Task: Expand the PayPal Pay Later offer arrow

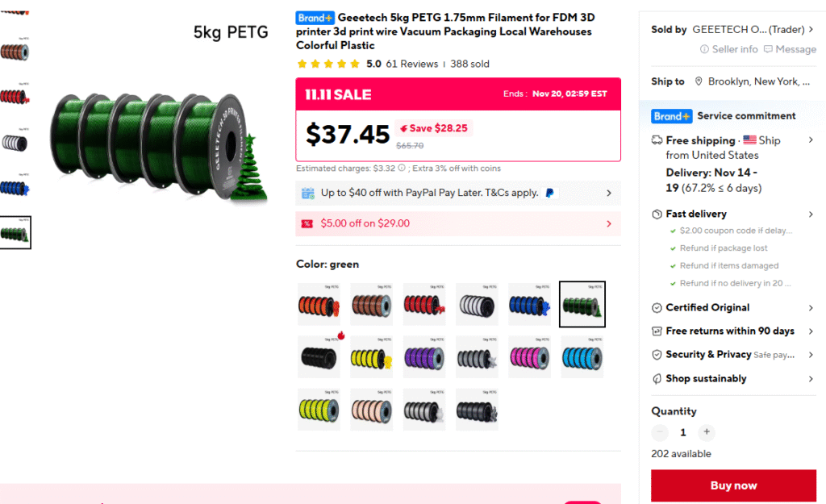Action: tap(608, 194)
